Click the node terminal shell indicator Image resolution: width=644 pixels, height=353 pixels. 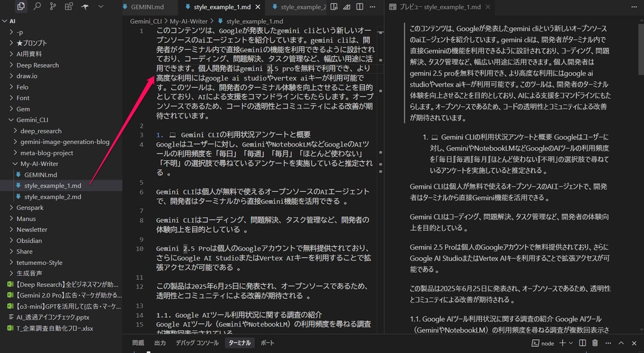coord(543,343)
